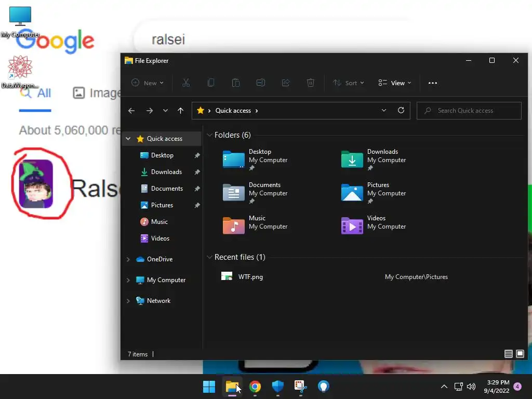Open volume control in system tray
The image size is (532, 399).
471,387
